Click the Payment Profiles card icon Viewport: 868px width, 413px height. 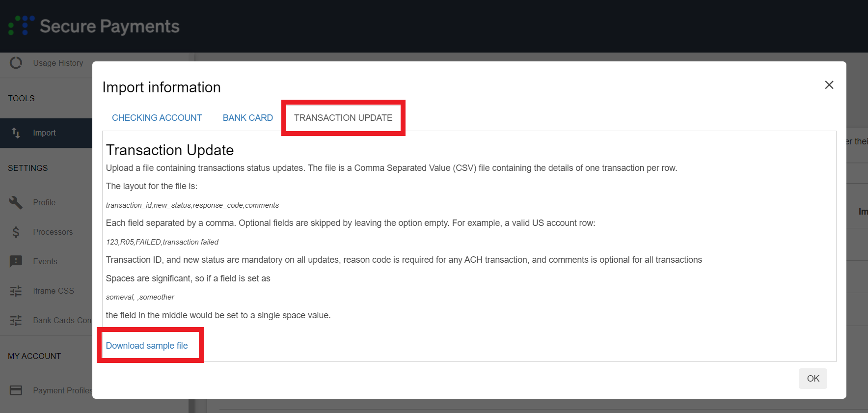point(16,390)
